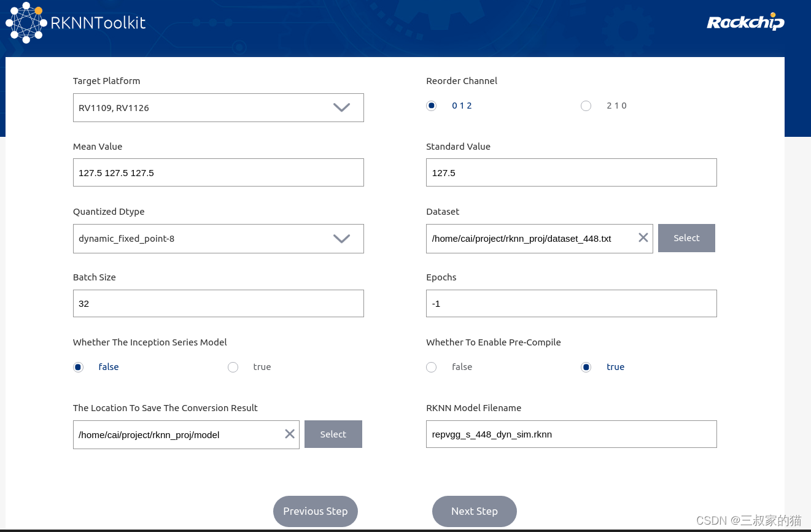
Task: Set Enable Pre-Compile to true
Action: [x=586, y=367]
